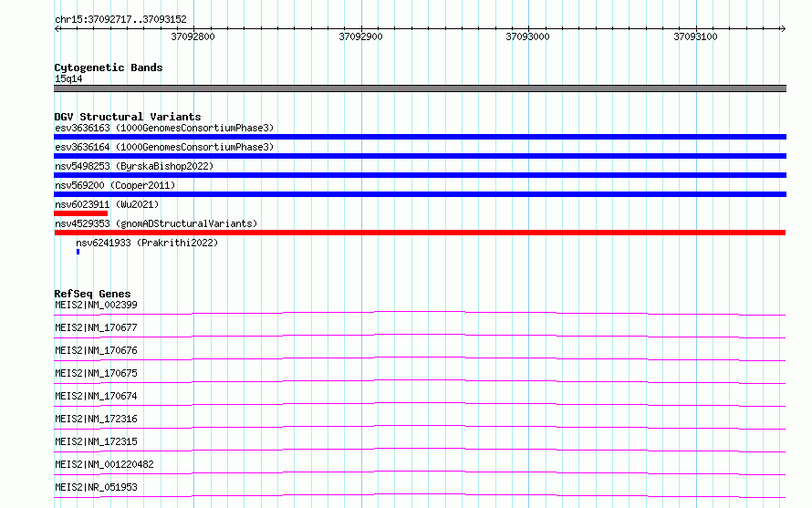Image resolution: width=812 pixels, height=508 pixels.
Task: Open the nsv569200 Cooper2011 variant label
Action: coord(115,185)
